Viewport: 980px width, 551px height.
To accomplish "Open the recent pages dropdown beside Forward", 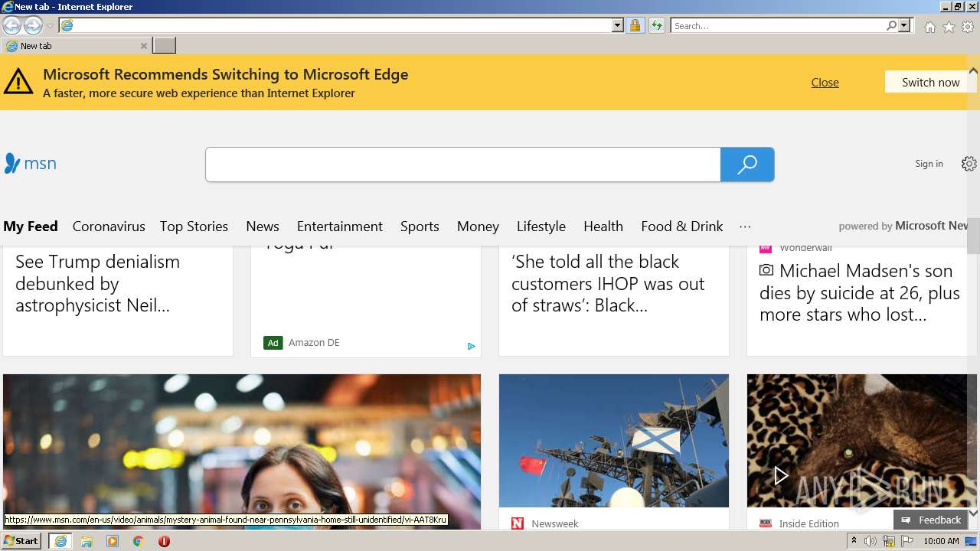I will (50, 26).
